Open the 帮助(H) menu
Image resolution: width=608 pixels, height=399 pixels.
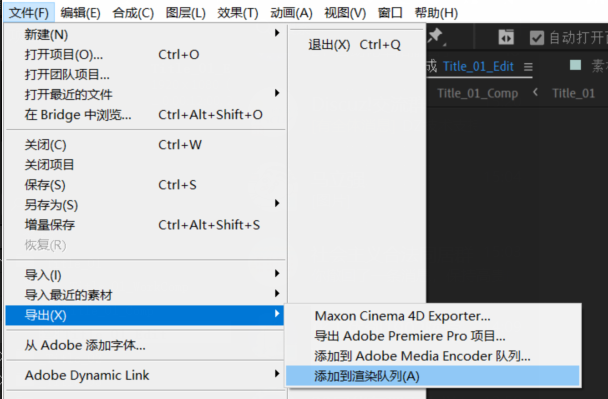(436, 13)
